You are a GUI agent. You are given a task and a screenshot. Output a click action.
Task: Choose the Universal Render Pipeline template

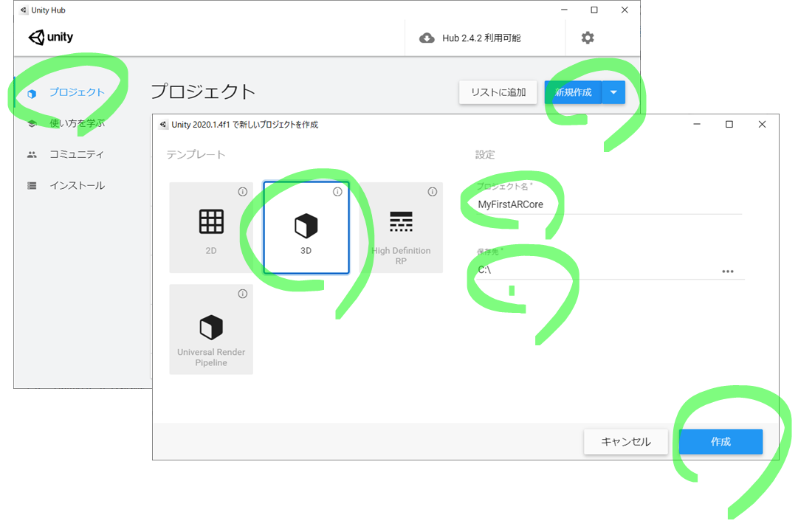tap(210, 329)
